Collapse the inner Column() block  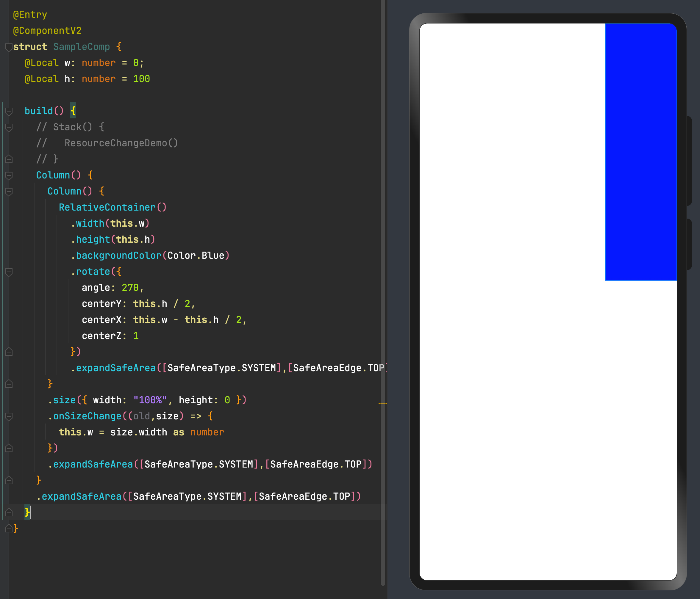[9, 192]
